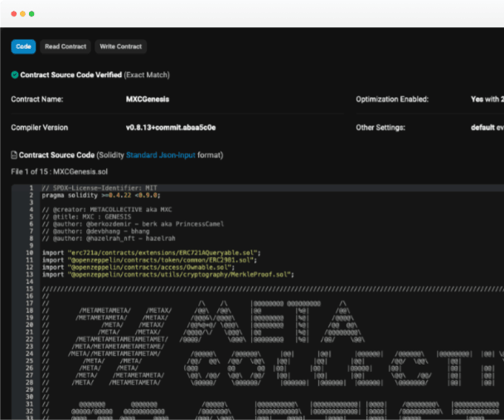
Task: Click the Contract Source Code file icon
Action: coord(14,155)
